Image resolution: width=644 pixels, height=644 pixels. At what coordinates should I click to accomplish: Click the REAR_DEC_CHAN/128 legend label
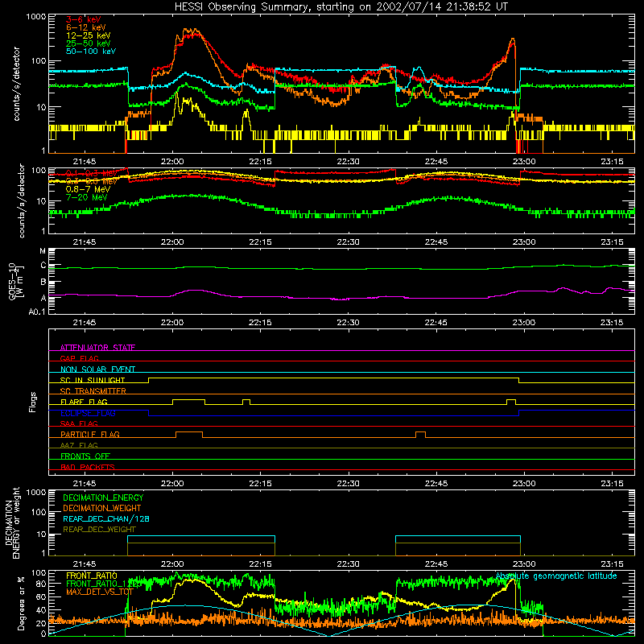[x=106, y=518]
